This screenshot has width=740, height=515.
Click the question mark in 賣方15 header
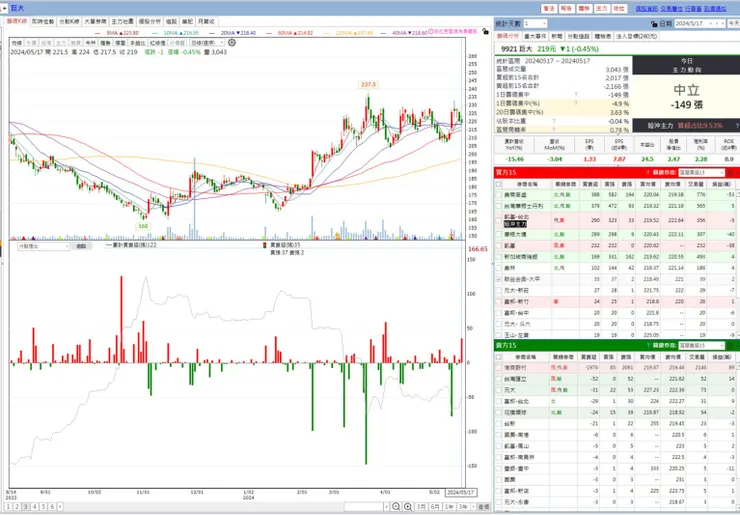(x=648, y=346)
